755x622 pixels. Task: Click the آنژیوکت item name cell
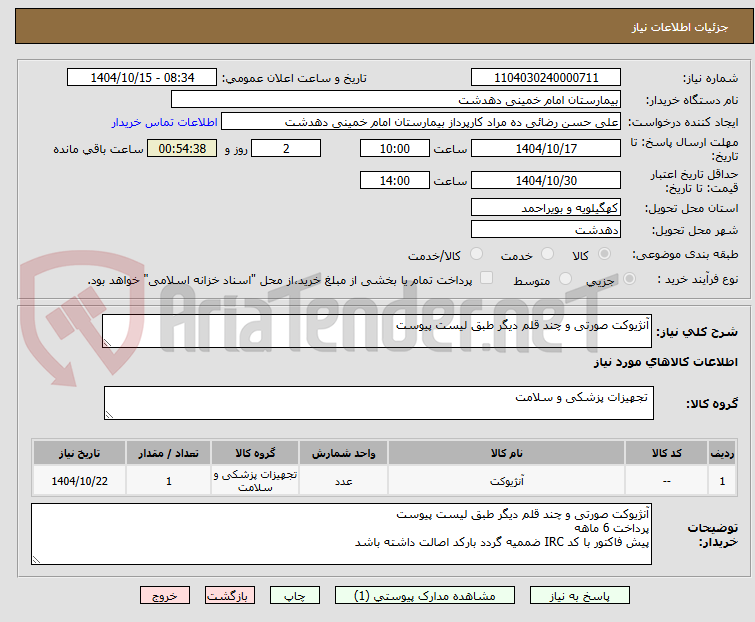(507, 481)
